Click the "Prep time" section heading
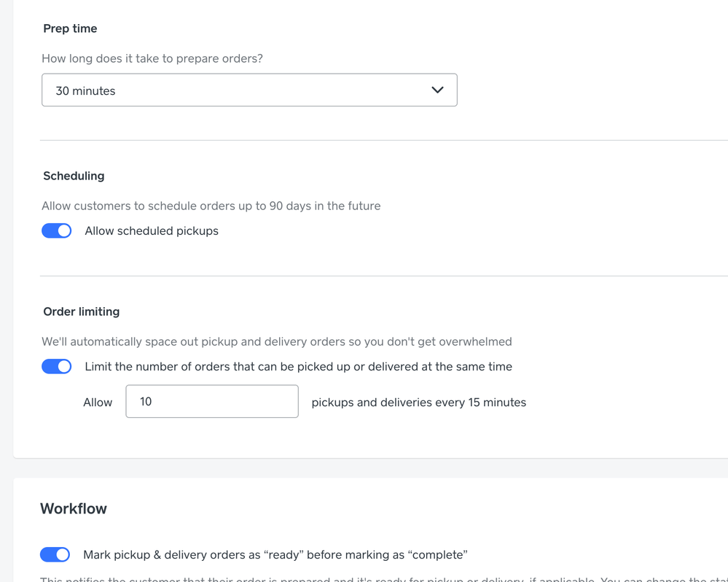 pos(70,29)
